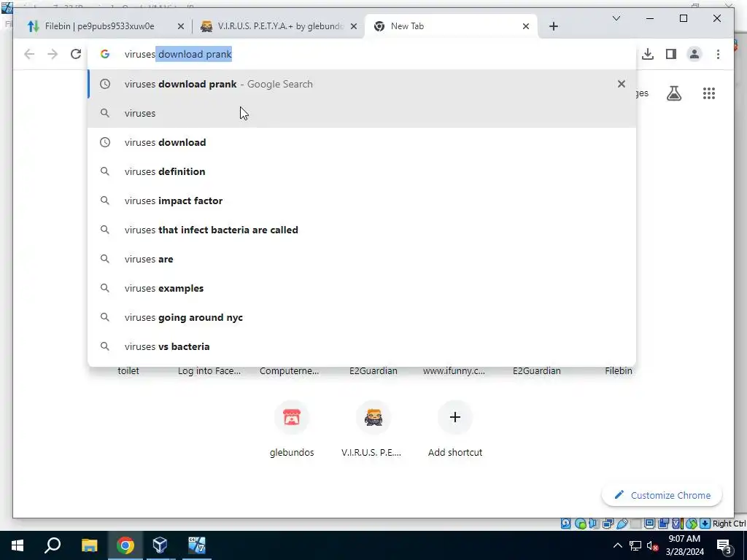747x560 pixels.
Task: Choose 'viruses download prank' Google Search suggestion
Action: click(362, 84)
